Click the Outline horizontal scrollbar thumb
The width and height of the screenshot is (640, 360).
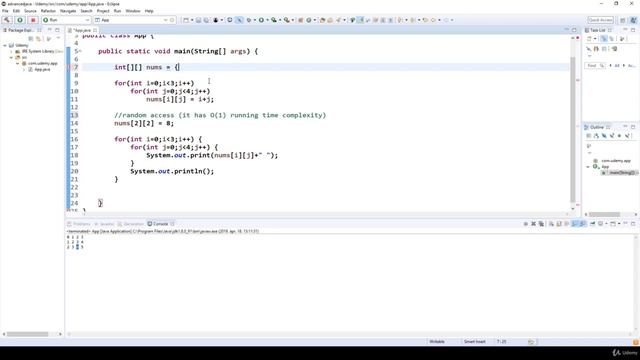(604, 214)
